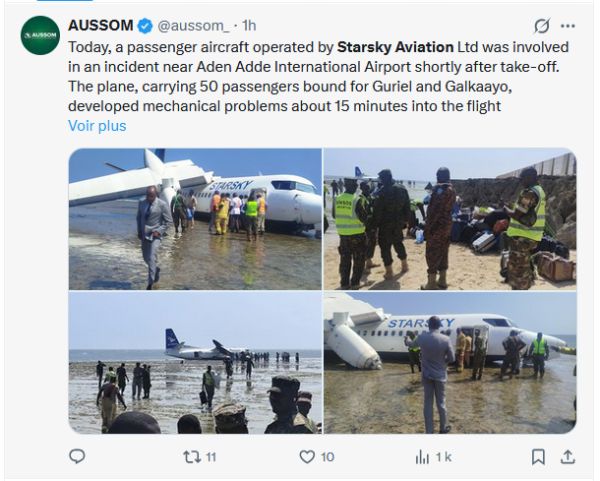
Task: Click the reply speech bubble icon
Action: pyautogui.click(x=77, y=457)
